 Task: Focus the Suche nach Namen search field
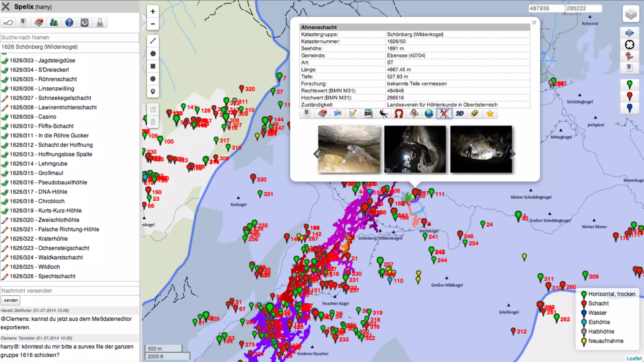pyautogui.click(x=69, y=37)
